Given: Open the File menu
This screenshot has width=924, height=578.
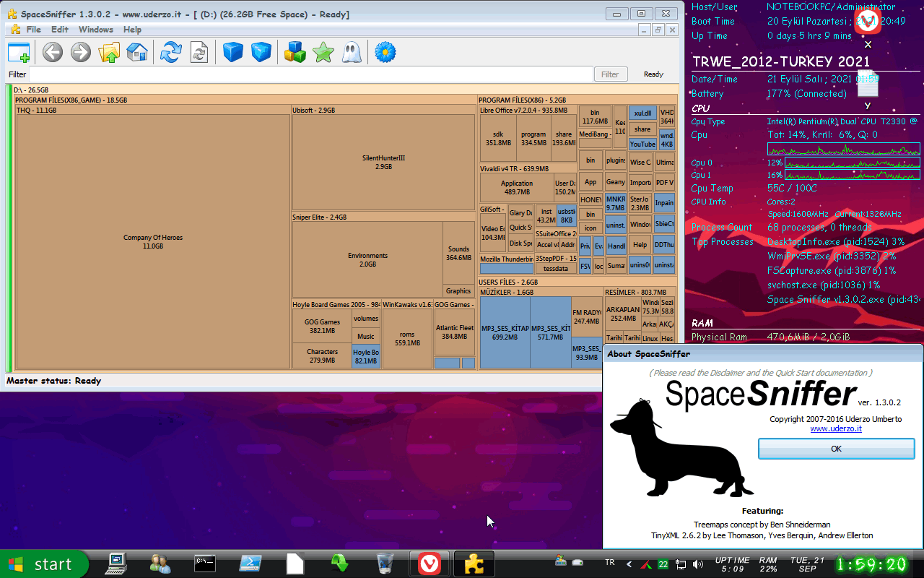Looking at the screenshot, I should (x=34, y=30).
